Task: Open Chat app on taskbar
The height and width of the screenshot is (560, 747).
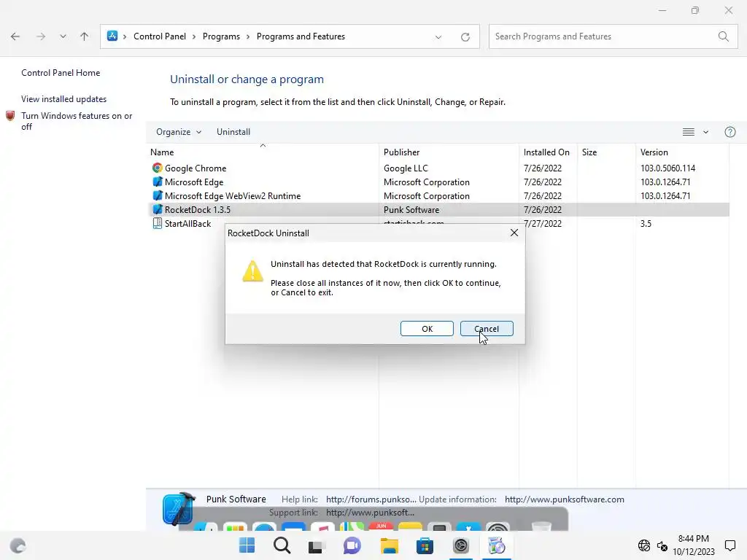Action: point(352,545)
